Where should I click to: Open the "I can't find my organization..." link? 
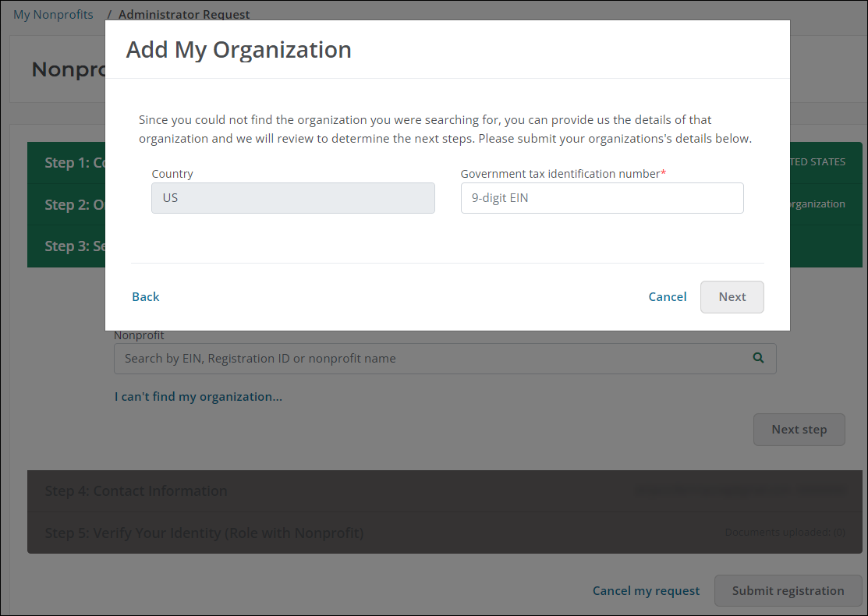click(198, 397)
